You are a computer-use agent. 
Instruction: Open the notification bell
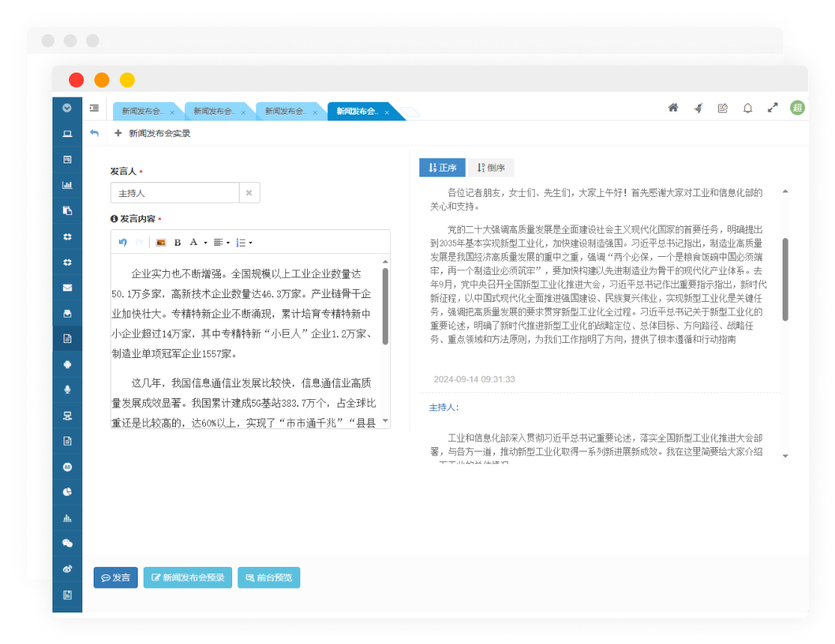pyautogui.click(x=747, y=108)
